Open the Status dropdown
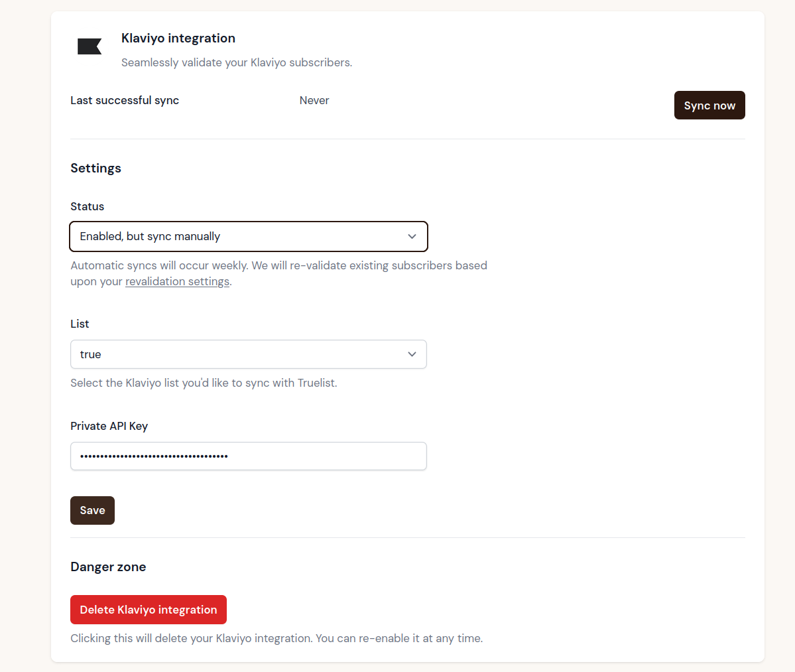The image size is (795, 672). 249,236
